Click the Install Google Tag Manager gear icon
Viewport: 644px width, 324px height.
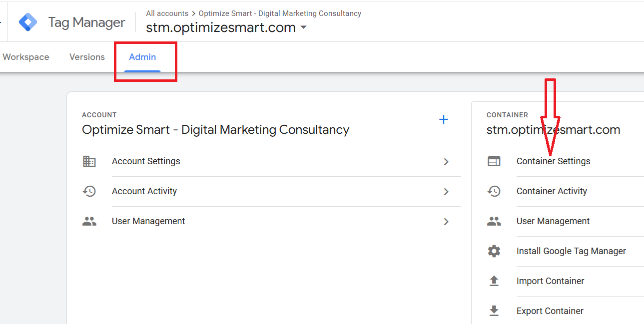pos(494,251)
